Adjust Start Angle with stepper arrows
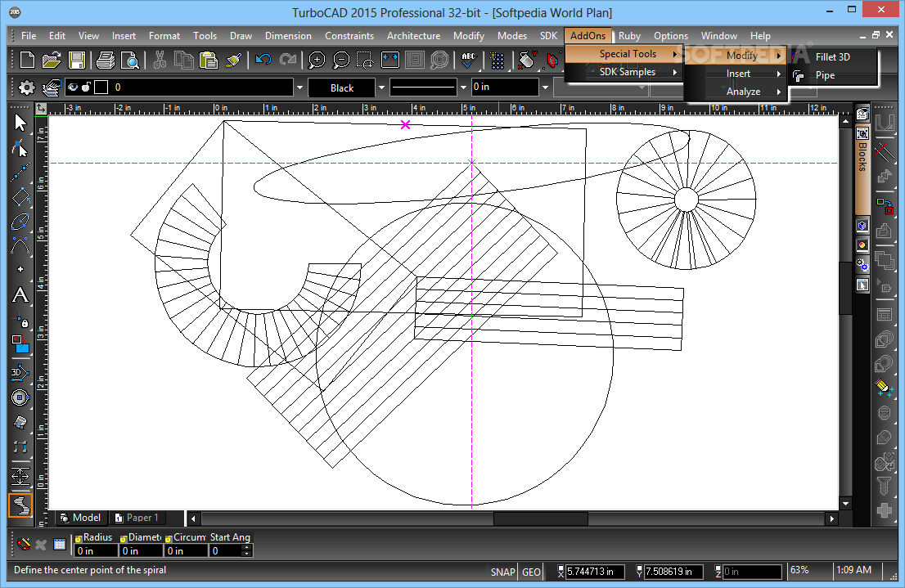The image size is (905, 588). pyautogui.click(x=247, y=551)
